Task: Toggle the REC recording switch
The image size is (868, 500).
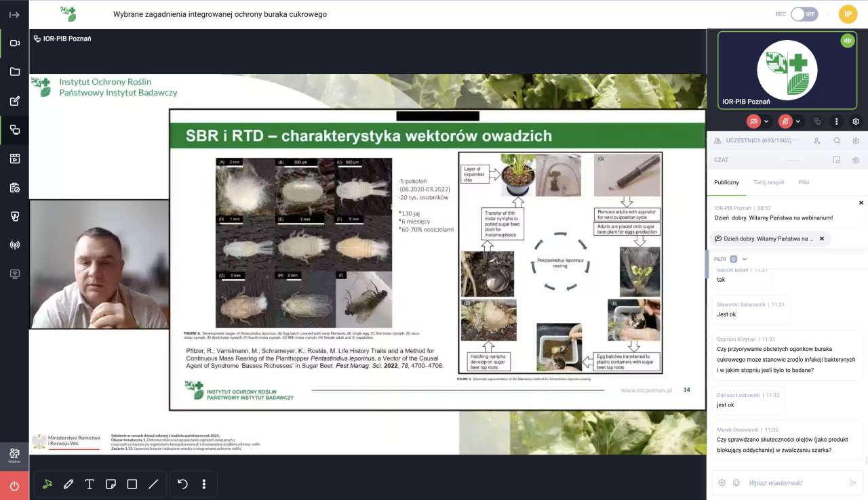Action: point(804,14)
